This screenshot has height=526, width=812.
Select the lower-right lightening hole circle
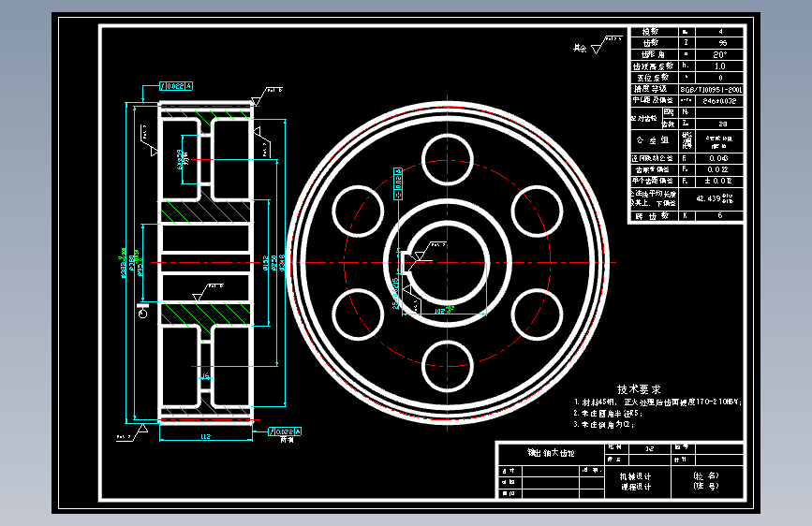(x=537, y=314)
